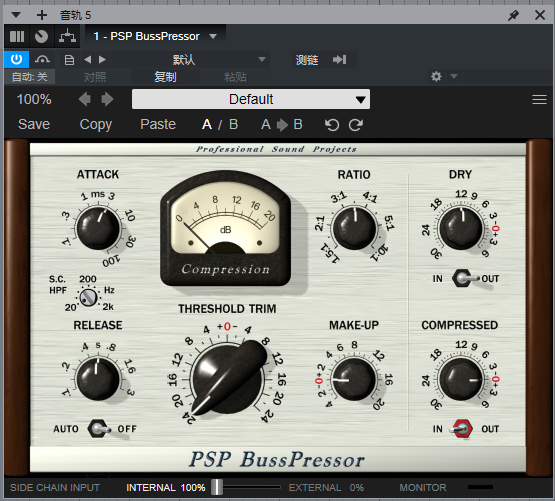555x501 pixels.
Task: Click the Paste preset button
Action: point(158,124)
